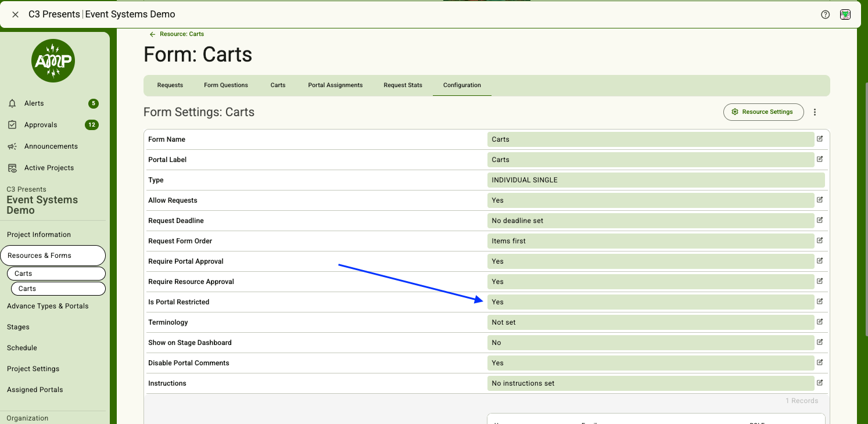
Task: Open Schedule in sidebar
Action: [22, 348]
